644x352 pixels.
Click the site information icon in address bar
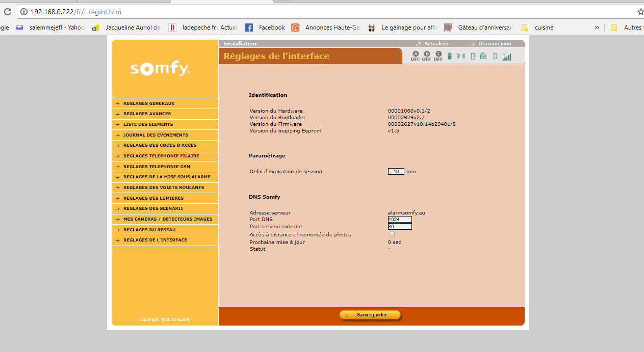24,12
